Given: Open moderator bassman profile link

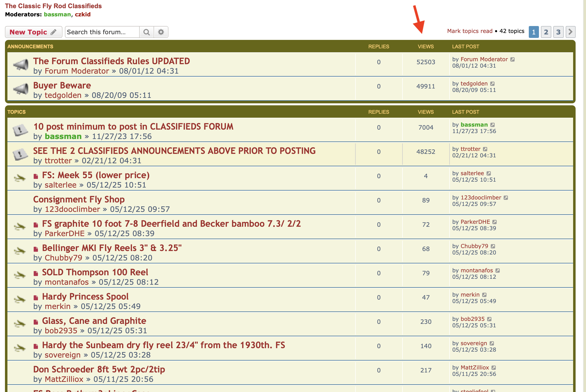Looking at the screenshot, I should (57, 15).
